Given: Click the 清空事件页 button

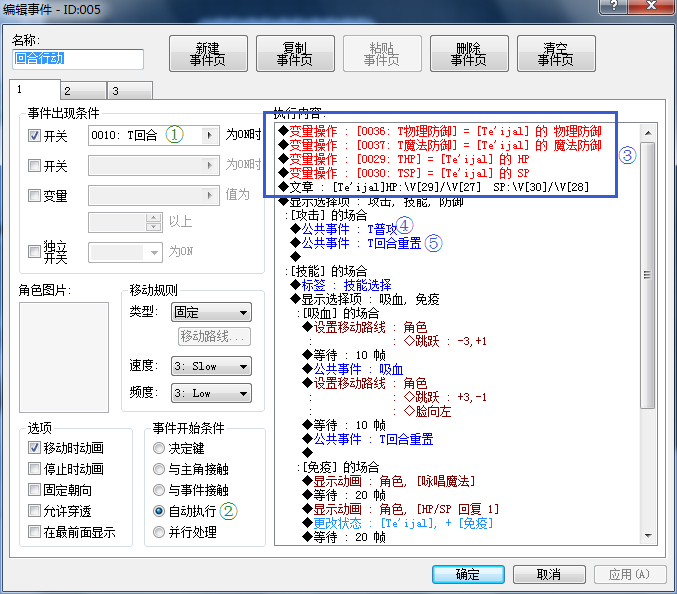Looking at the screenshot, I should point(556,54).
